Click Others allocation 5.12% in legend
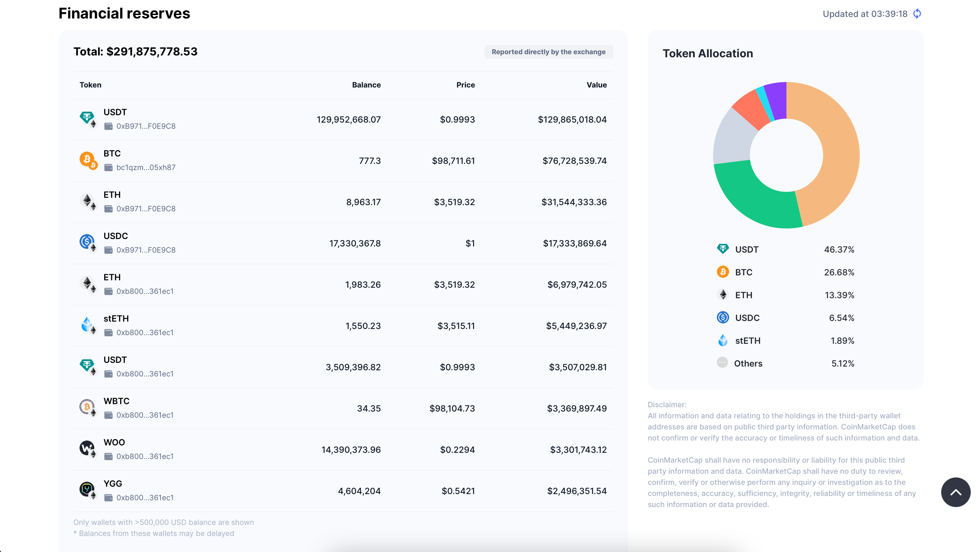980x552 pixels. tap(843, 363)
